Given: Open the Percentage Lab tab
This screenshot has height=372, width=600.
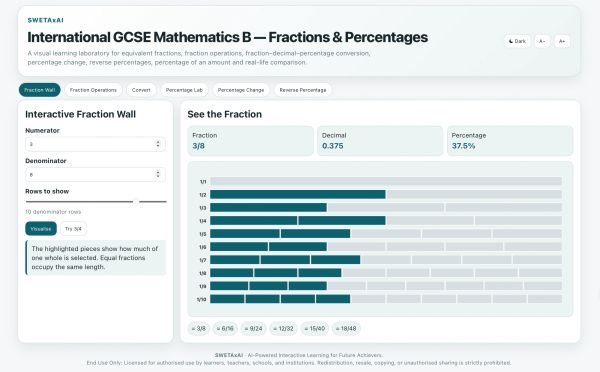Looking at the screenshot, I should coord(184,90).
